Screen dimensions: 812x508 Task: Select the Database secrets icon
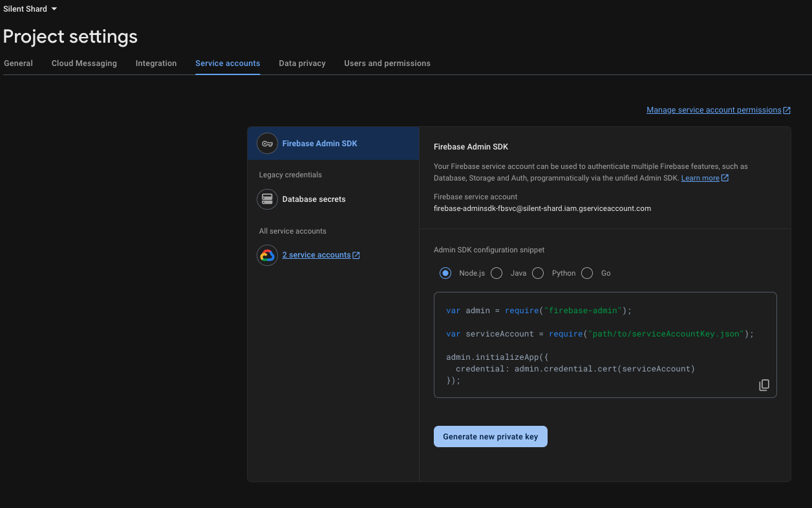[267, 199]
